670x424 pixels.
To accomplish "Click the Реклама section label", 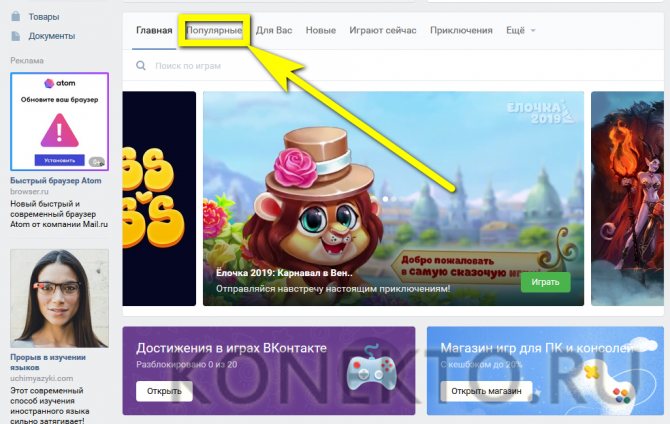I will (x=27, y=61).
